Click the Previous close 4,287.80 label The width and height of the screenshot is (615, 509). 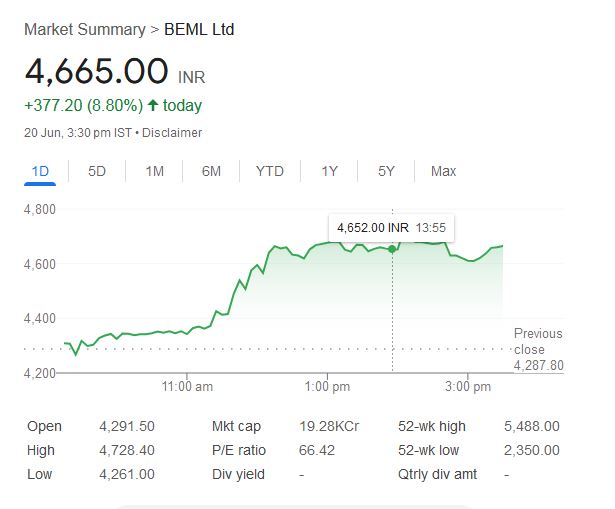(x=538, y=349)
